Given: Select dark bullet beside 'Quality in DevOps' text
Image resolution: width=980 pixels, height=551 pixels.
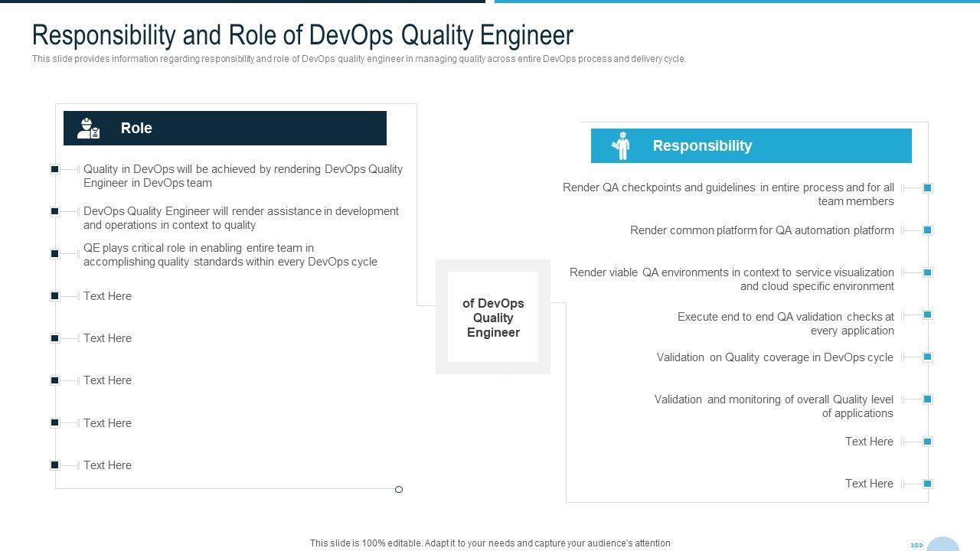Looking at the screenshot, I should point(55,169).
